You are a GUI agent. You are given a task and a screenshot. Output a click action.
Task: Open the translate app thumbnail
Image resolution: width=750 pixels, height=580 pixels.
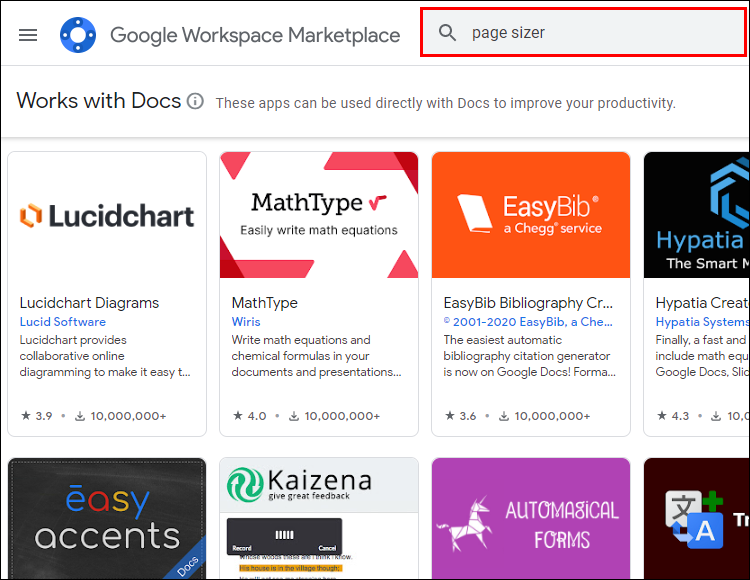[697, 519]
